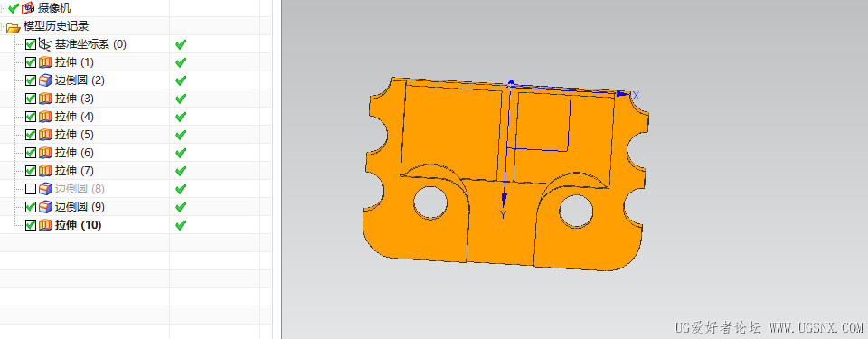Select the 拉伸 (3) label
Screen dimensions: 868x339
pyautogui.click(x=74, y=99)
